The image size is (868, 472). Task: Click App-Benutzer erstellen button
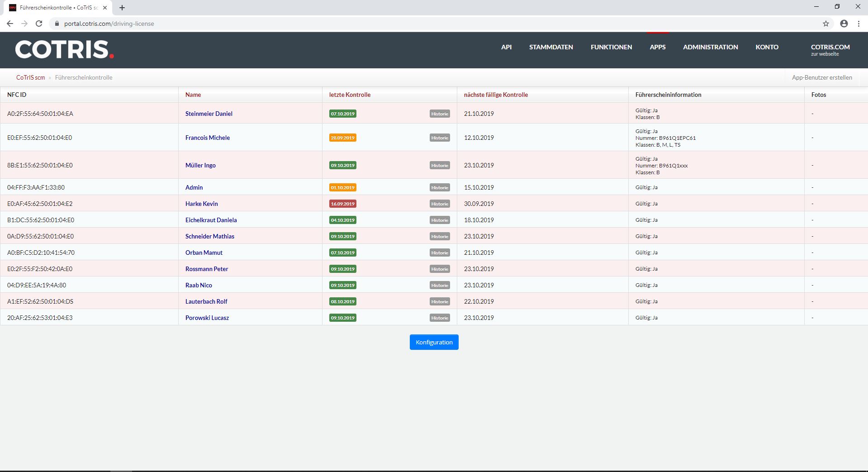coord(821,77)
